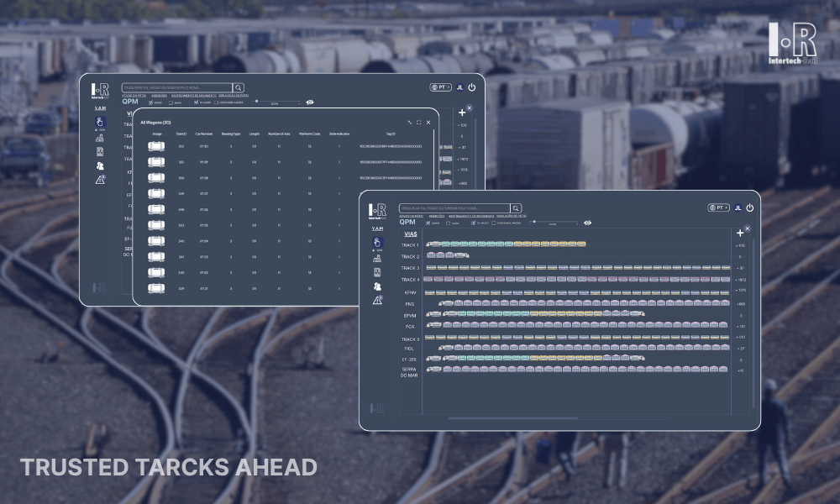Open the network hierarchy icon in front window sidebar
Image resolution: width=840 pixels, height=504 pixels.
(x=377, y=259)
